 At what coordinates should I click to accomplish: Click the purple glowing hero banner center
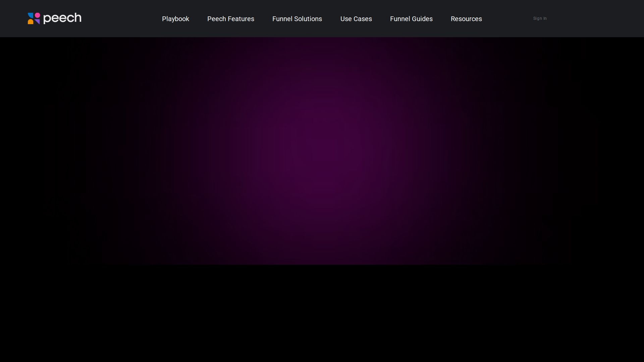322,151
